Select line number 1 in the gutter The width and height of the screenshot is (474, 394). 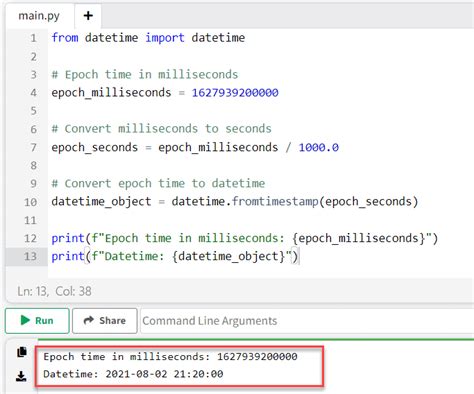pyautogui.click(x=33, y=38)
